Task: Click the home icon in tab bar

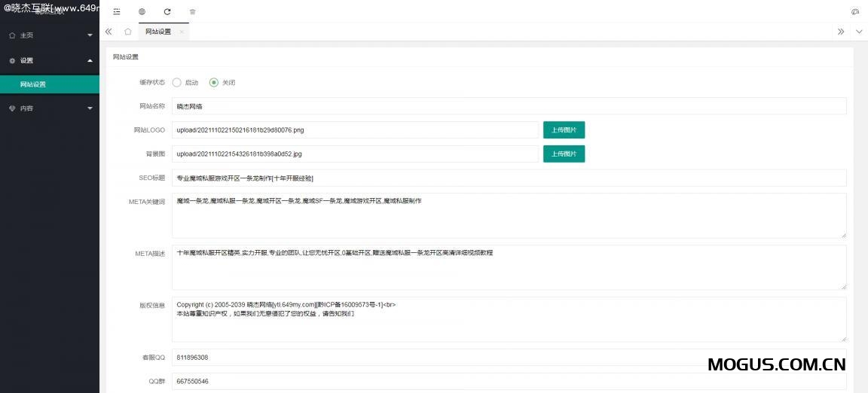Action: click(128, 32)
